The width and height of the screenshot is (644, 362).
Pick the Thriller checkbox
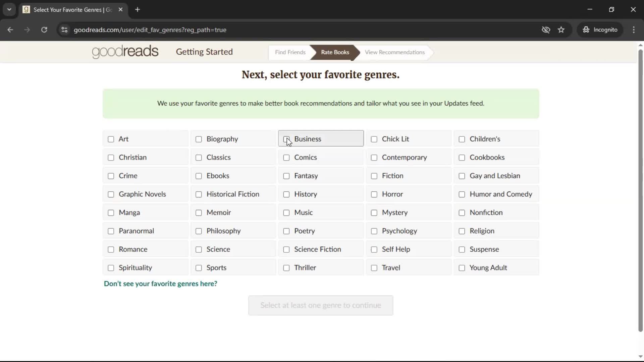coord(286,268)
